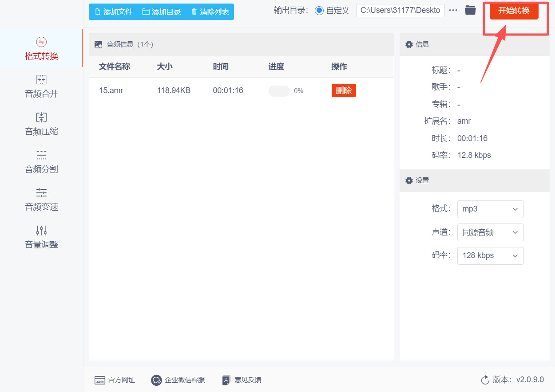The image size is (555, 392).
Task: Open 音频变速 audio speed tool
Action: tap(41, 200)
